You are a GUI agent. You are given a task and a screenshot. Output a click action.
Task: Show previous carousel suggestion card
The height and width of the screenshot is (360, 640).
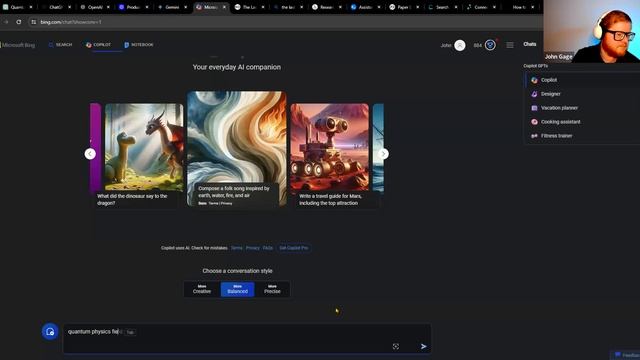pos(90,153)
